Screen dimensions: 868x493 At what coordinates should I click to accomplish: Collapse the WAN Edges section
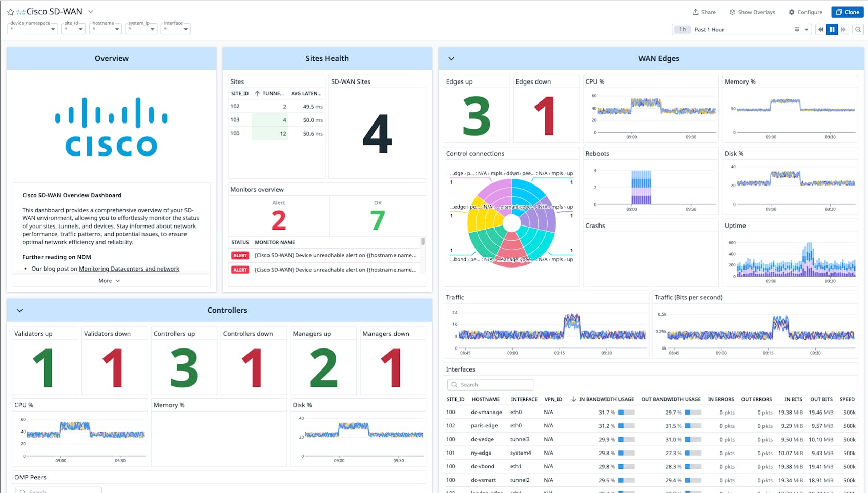(451, 58)
